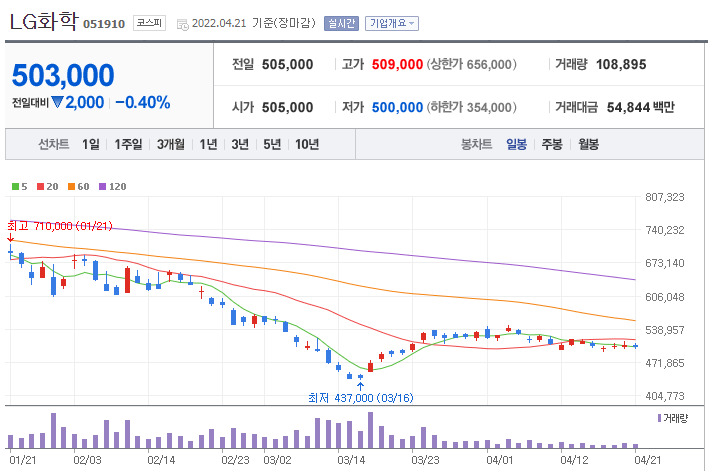Click the green 5-day moving average swatch
708x471 pixels.
tap(15, 187)
